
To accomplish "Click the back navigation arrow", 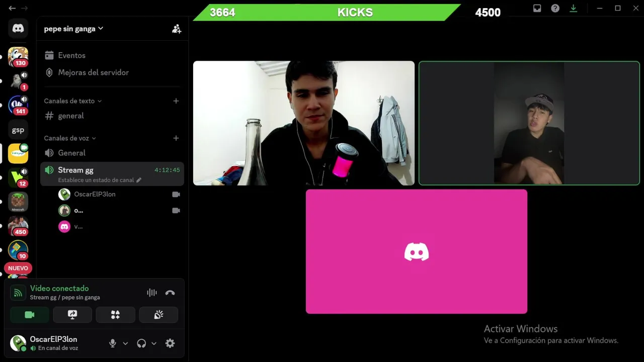I will 12,8.
